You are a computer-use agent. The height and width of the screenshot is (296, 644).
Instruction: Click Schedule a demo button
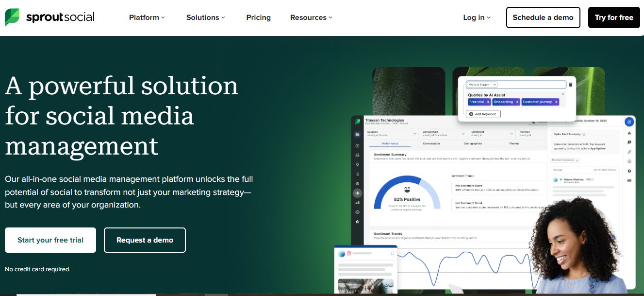pyautogui.click(x=543, y=17)
